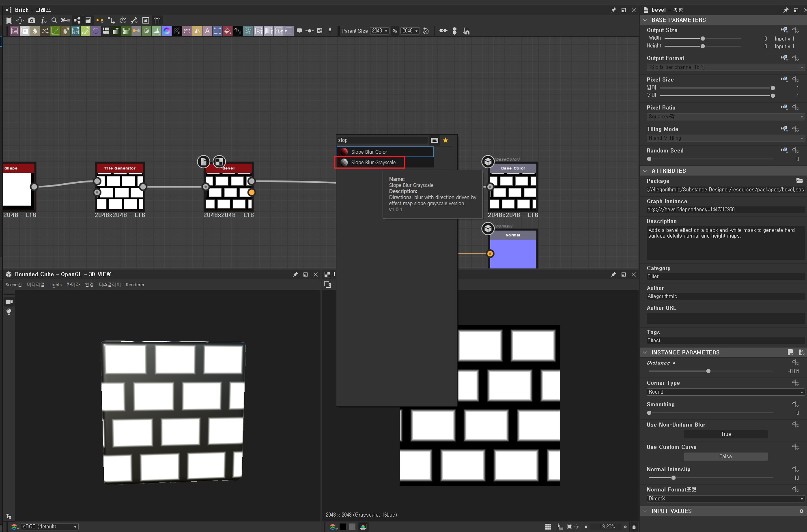Screen dimensions: 807x532
Task: Click the lightbulb light icon in 3D view
Action: click(x=9, y=312)
